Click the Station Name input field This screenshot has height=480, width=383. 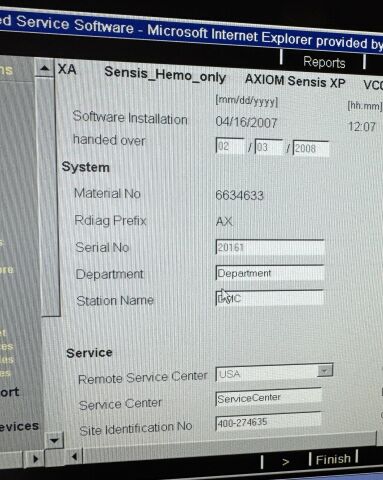point(270,298)
